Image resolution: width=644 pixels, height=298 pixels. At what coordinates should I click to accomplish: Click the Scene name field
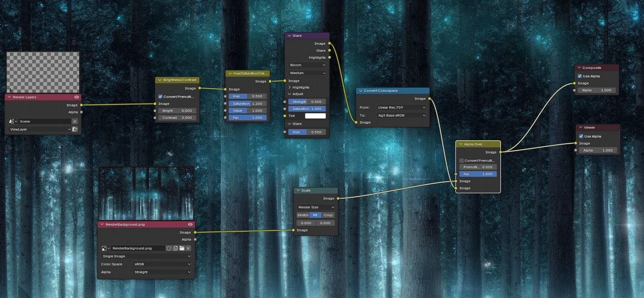[x=45, y=121]
